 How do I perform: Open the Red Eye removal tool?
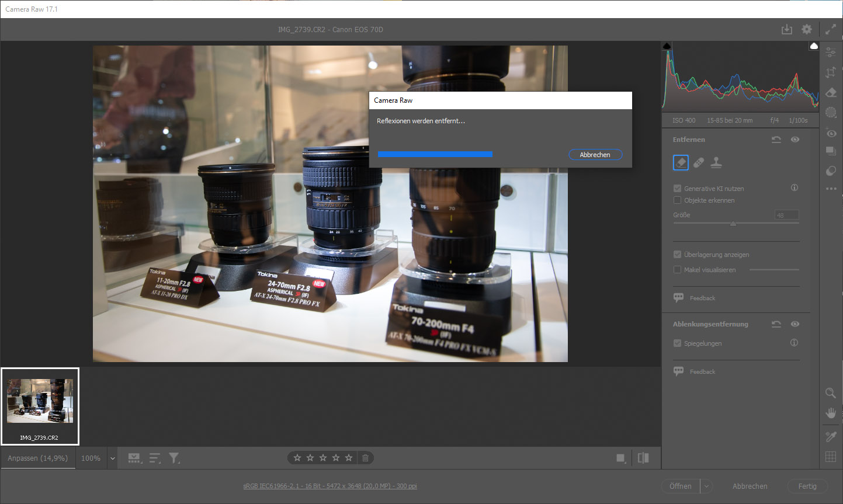coord(830,133)
